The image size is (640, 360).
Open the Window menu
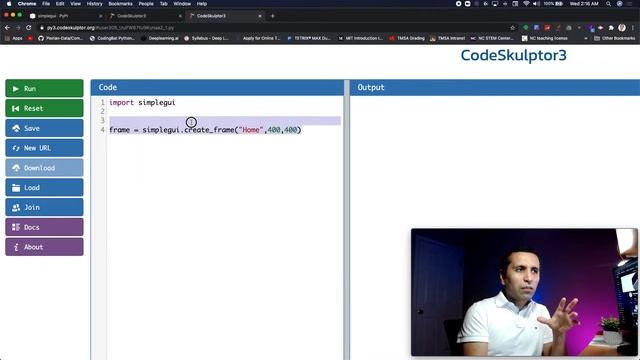pos(182,4)
